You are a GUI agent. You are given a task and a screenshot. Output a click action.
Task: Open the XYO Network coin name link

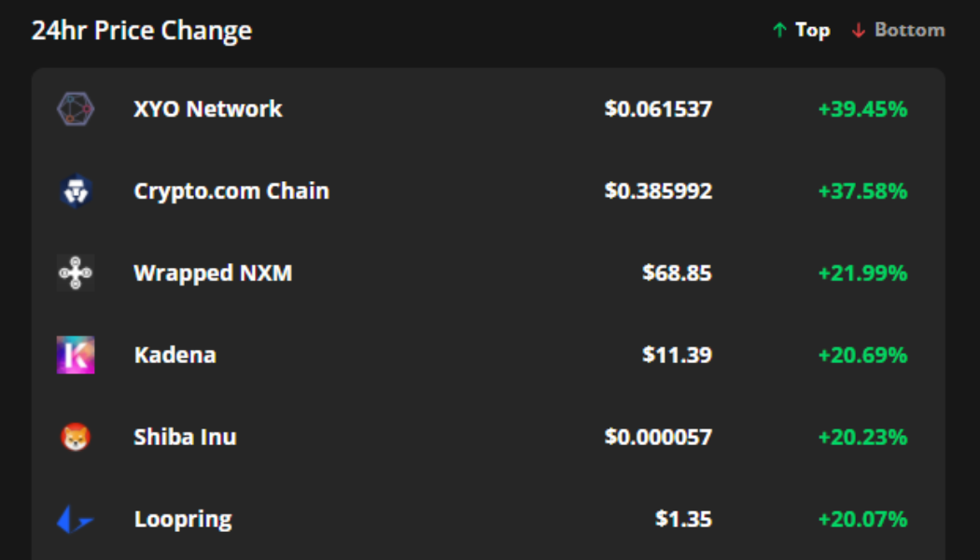(x=208, y=109)
